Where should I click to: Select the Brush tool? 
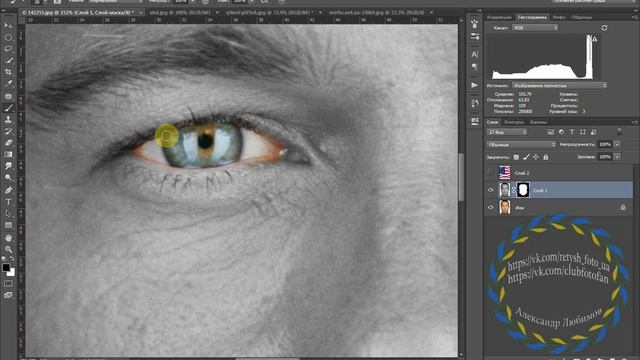pyautogui.click(x=8, y=108)
